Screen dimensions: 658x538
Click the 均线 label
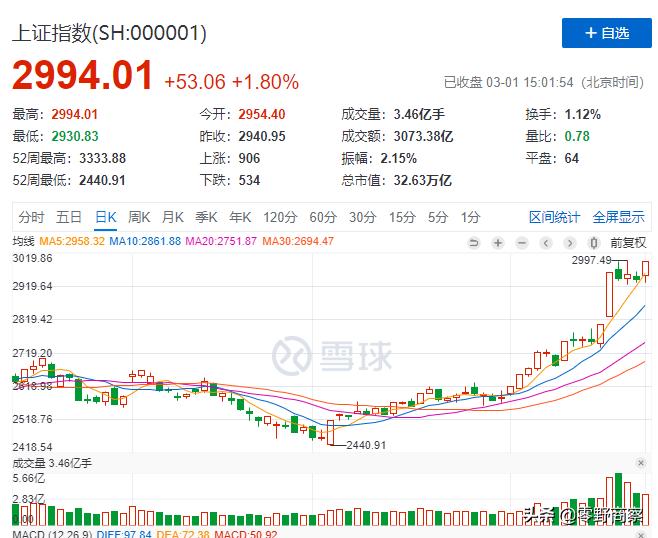[x=24, y=241]
